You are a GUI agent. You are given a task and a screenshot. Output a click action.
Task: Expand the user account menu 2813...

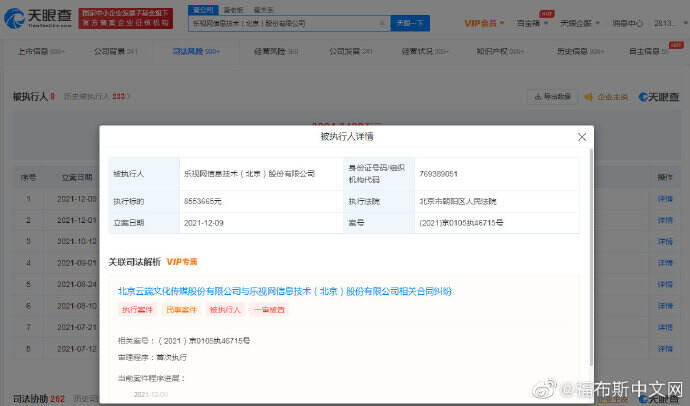pos(669,23)
